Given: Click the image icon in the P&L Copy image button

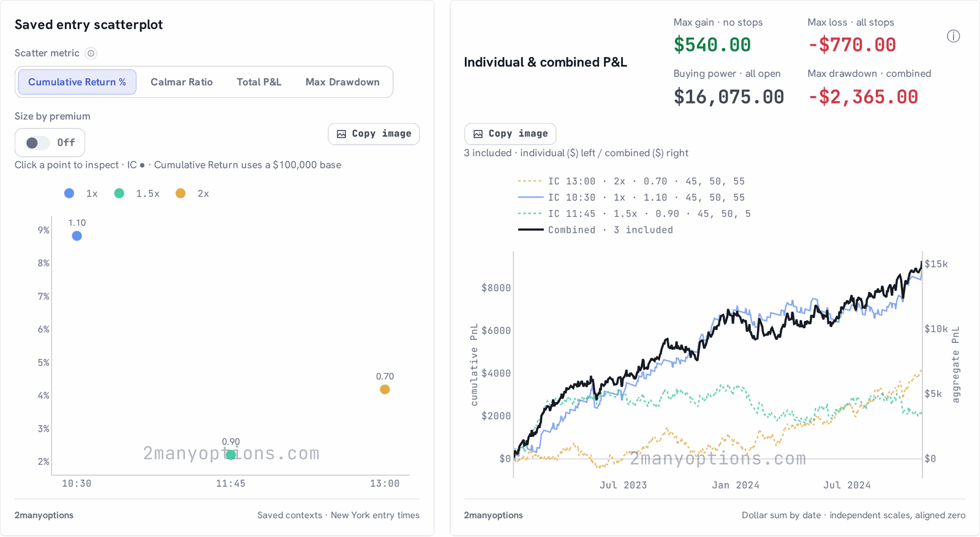Looking at the screenshot, I should [x=478, y=134].
